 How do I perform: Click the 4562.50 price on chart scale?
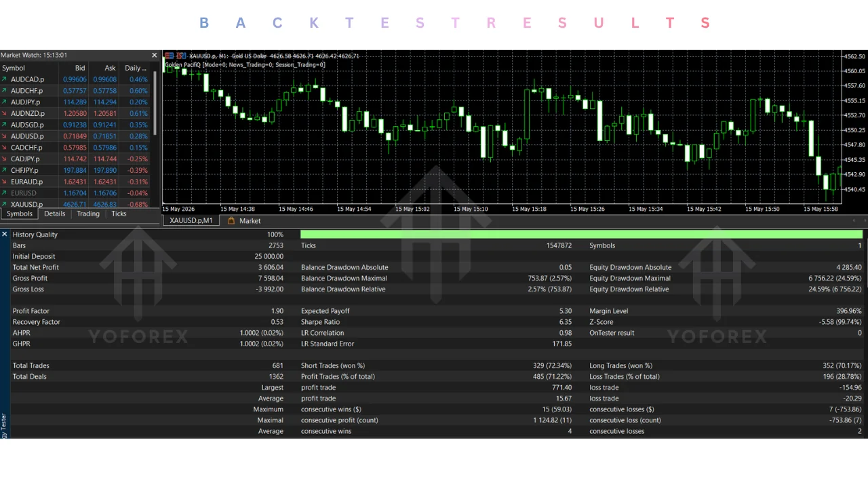point(856,56)
